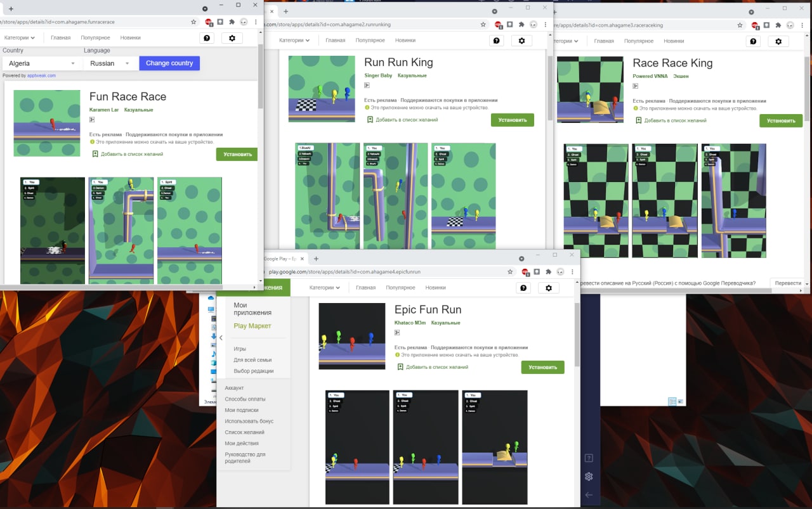
Task: Open settings gear in Epic Fun Run window
Action: click(549, 288)
